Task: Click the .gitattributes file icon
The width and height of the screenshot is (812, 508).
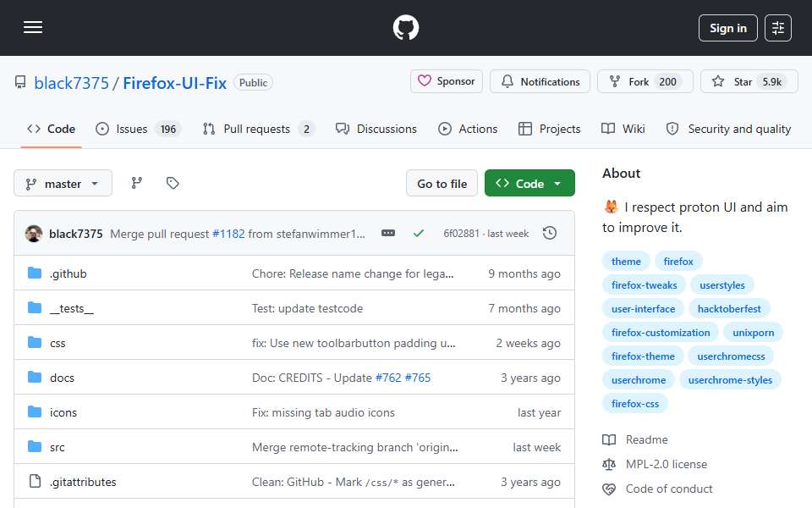Action: 35,482
